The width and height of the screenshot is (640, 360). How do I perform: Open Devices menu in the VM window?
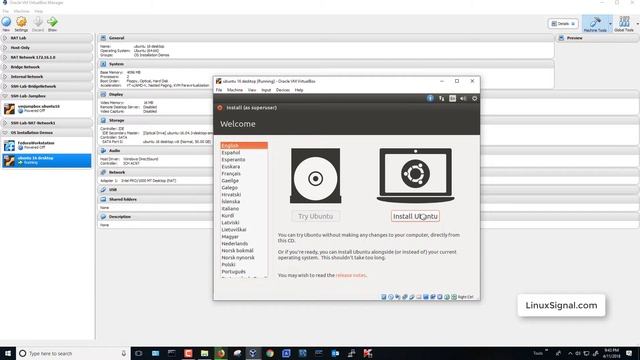tap(282, 90)
